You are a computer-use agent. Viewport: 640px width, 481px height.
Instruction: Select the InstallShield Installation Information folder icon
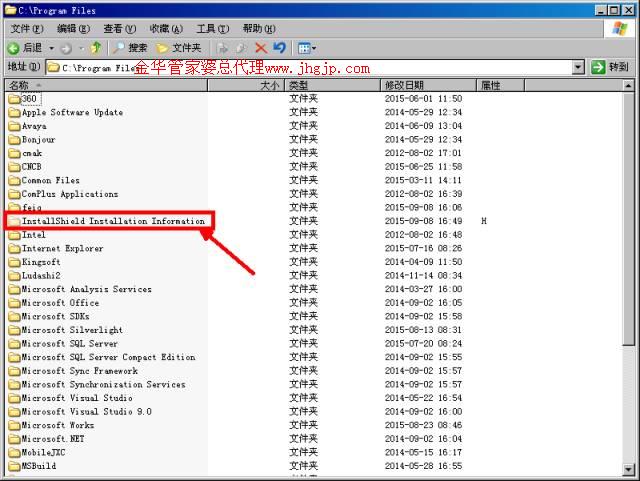pyautogui.click(x=14, y=221)
